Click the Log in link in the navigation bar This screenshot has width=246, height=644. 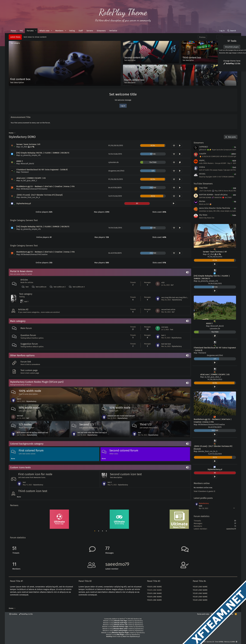click(222, 31)
